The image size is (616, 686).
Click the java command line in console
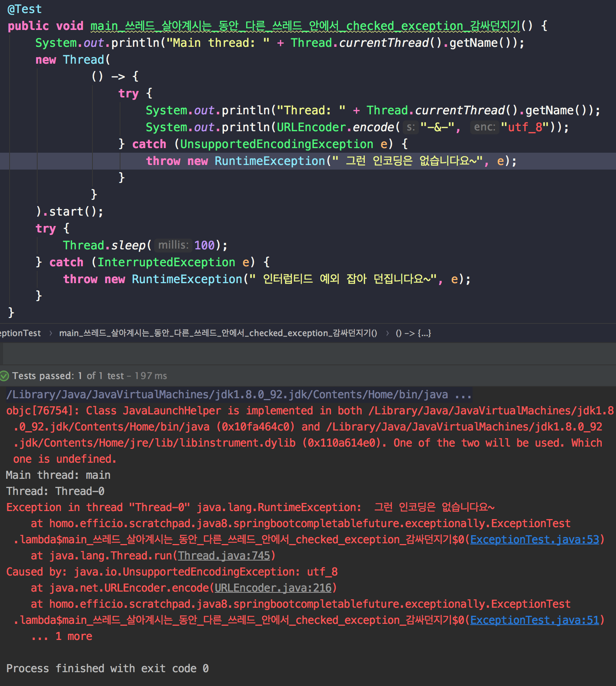[239, 394]
